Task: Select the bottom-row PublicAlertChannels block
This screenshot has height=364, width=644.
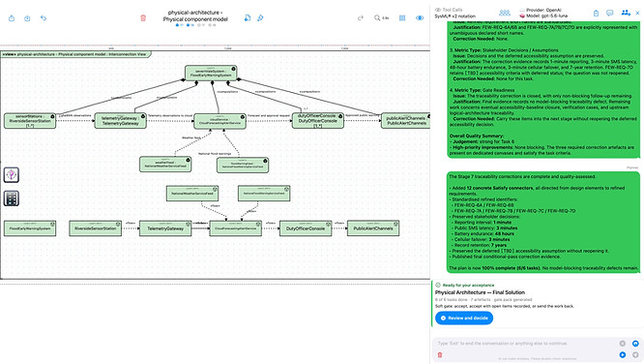Action: coord(373,228)
